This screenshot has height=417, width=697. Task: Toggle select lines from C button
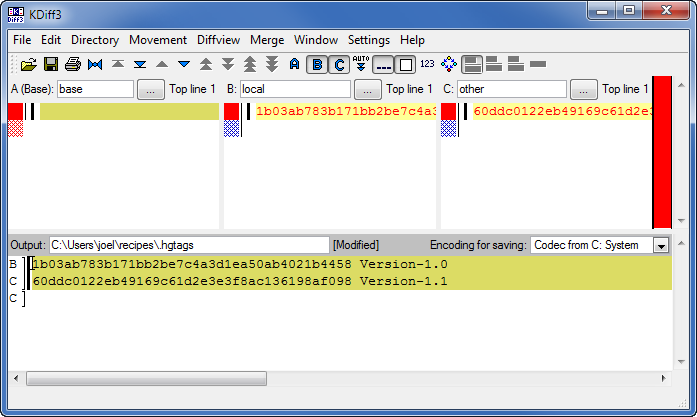pos(339,65)
